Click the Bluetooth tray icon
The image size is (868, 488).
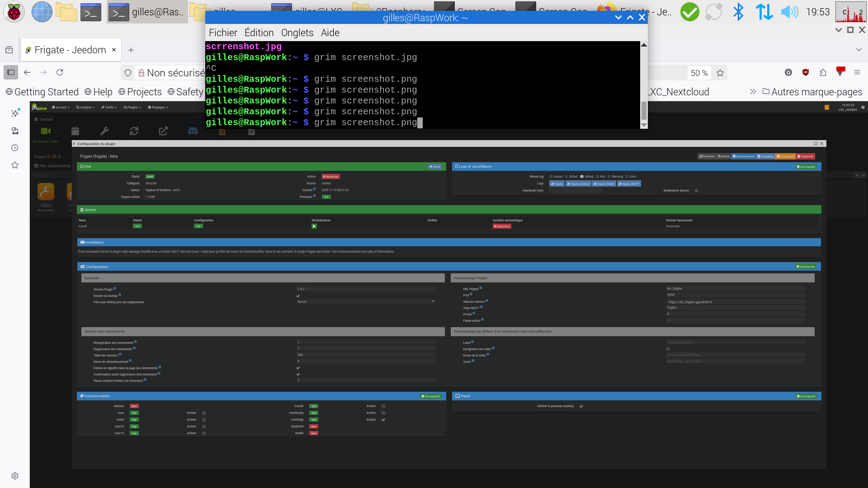[738, 12]
